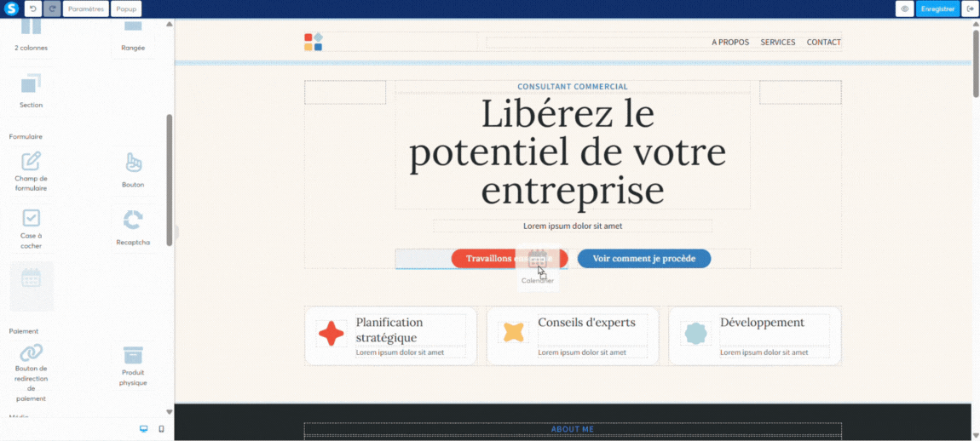Redo the last change
Image resolution: width=980 pixels, height=441 pixels.
(53, 9)
